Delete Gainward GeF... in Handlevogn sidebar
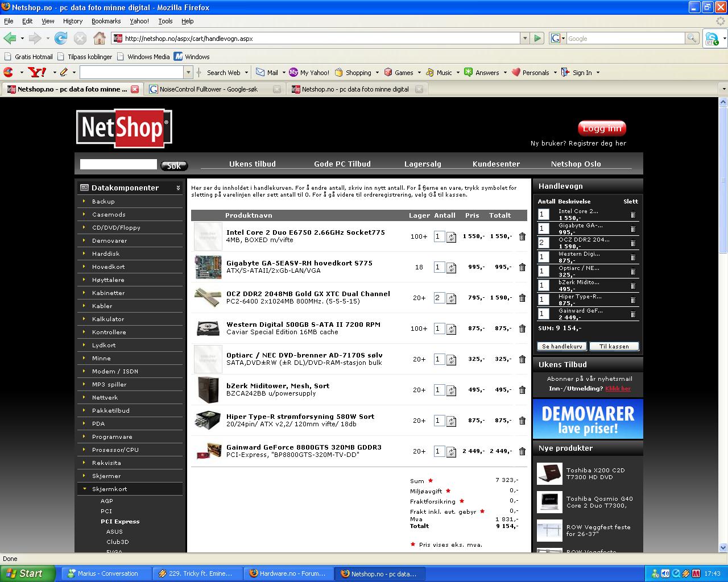The image size is (728, 582). click(x=632, y=314)
